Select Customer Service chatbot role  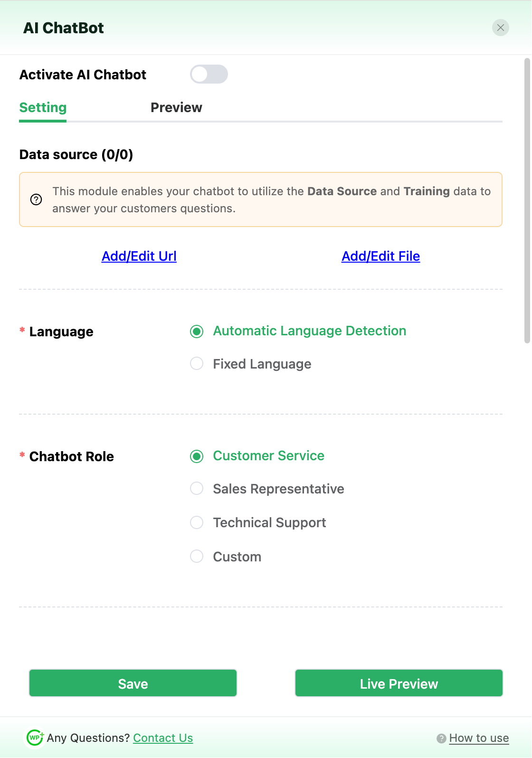click(197, 456)
